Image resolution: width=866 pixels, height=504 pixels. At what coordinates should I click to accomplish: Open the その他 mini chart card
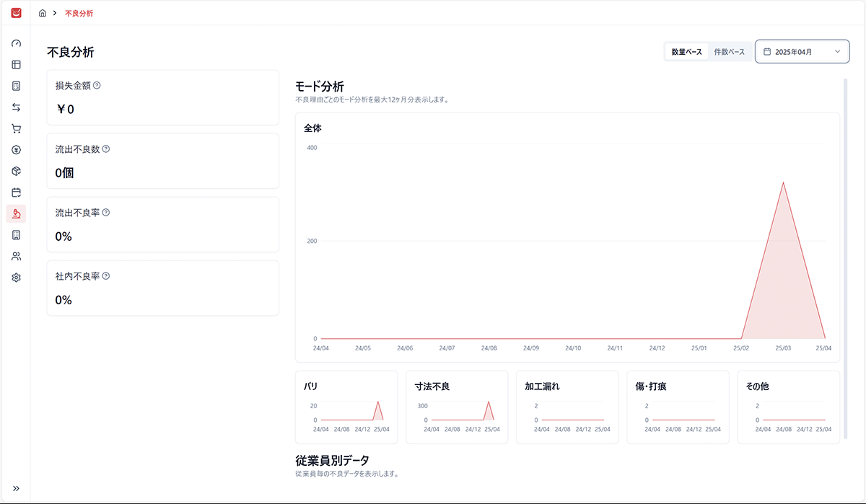point(788,407)
